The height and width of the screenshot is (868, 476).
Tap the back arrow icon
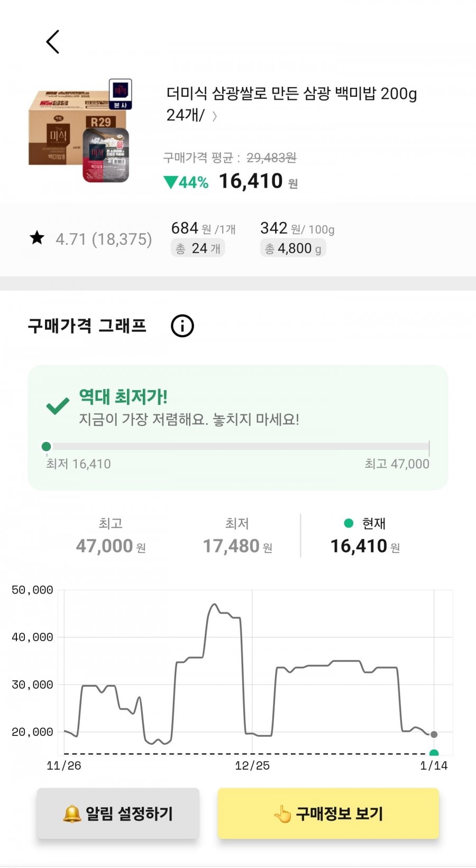click(x=53, y=42)
